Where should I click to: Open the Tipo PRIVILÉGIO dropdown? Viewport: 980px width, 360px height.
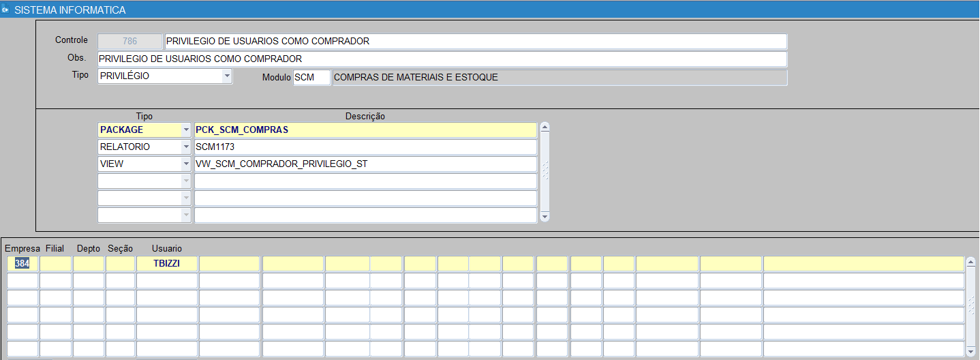[227, 76]
